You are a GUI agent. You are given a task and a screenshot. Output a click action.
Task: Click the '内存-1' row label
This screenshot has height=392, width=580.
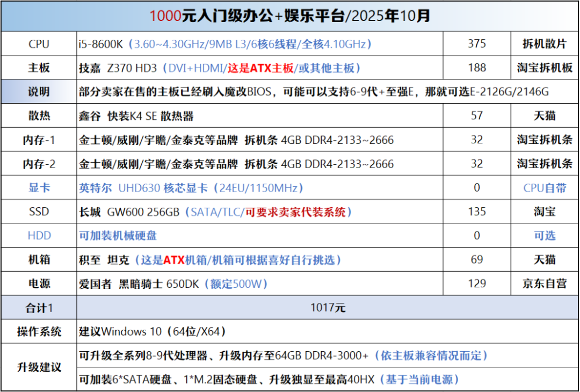coord(39,140)
